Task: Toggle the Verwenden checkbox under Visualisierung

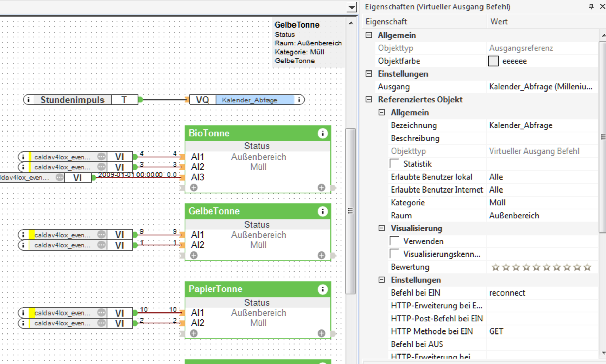Action: coord(394,241)
